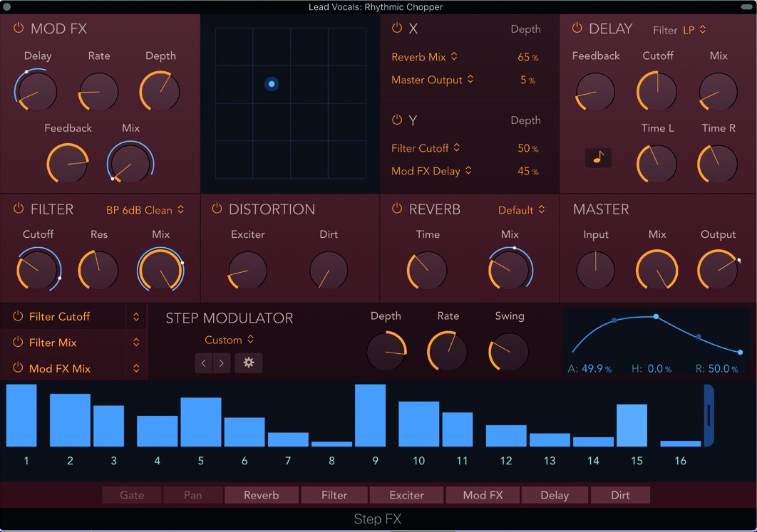
Task: Click the blue puck in the XY pad
Action: pos(272,83)
